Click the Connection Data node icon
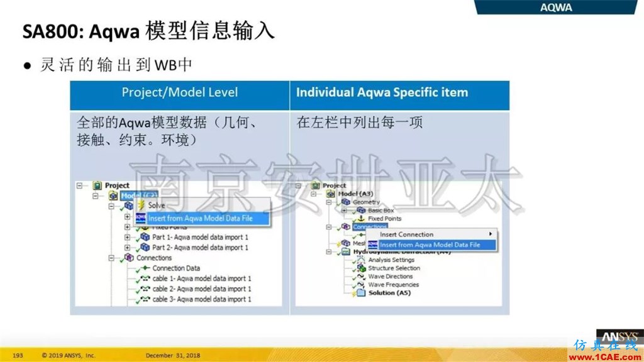The height and width of the screenshot is (362, 644). click(145, 268)
